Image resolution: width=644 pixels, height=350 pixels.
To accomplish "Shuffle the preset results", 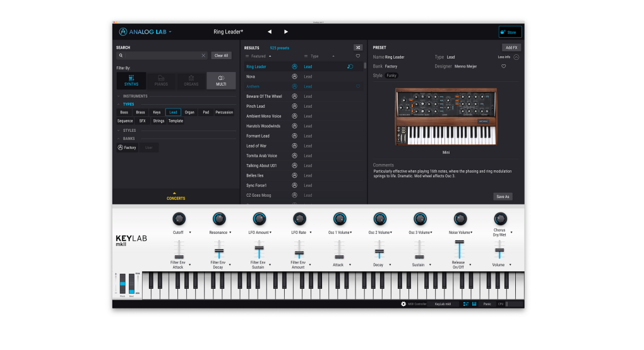I will [x=358, y=47].
